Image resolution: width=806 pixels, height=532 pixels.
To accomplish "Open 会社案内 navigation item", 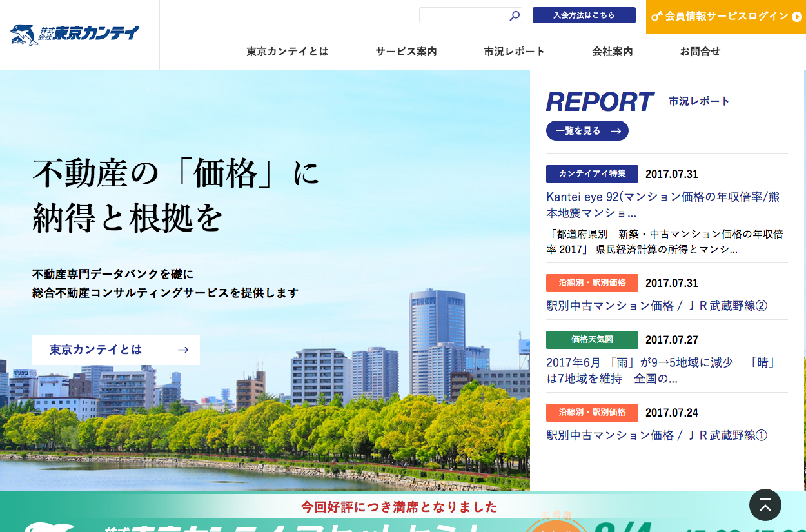I will point(613,52).
